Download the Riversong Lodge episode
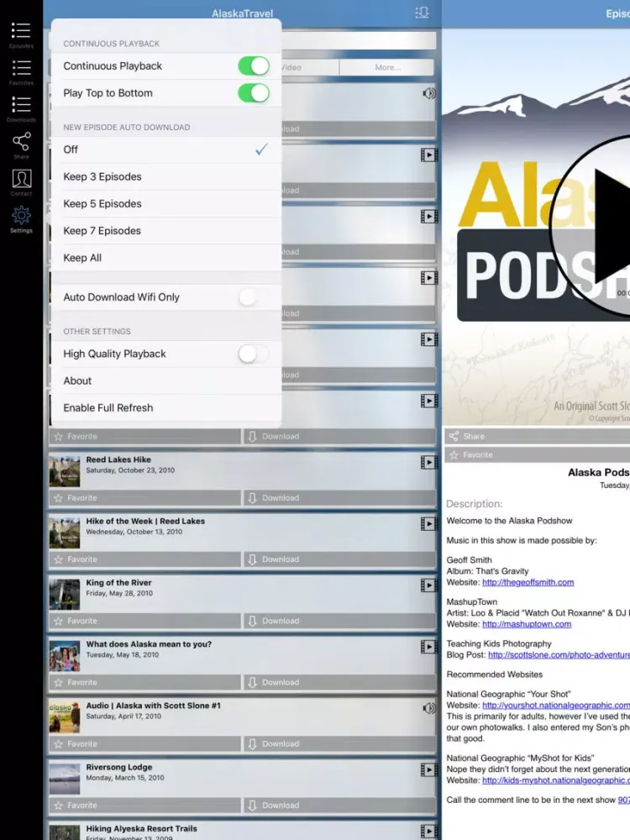Image resolution: width=630 pixels, height=840 pixels. [x=339, y=806]
